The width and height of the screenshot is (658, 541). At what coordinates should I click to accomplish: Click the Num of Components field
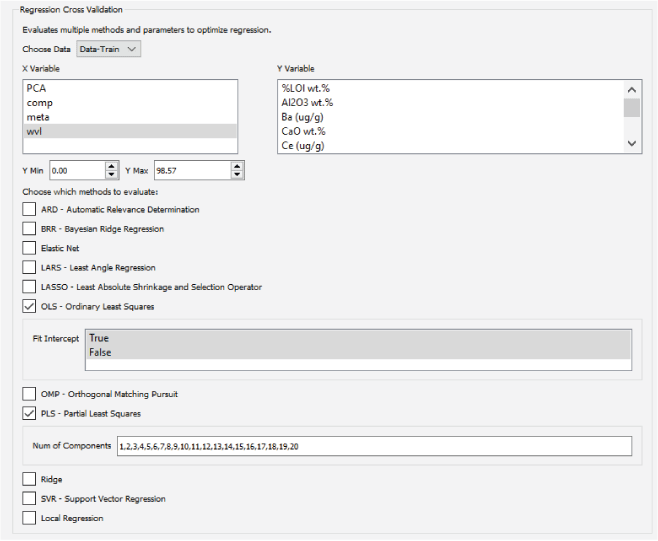tap(373, 446)
